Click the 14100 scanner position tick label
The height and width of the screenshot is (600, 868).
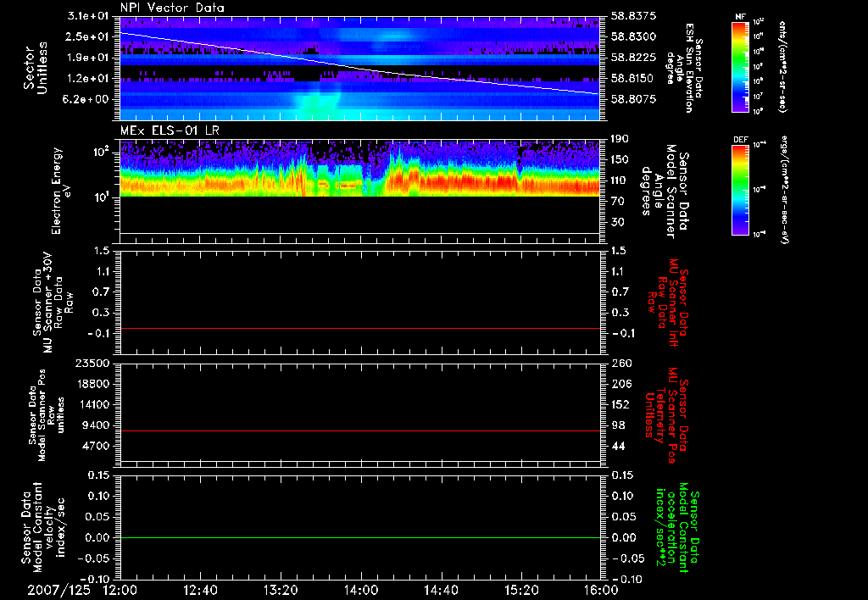(x=92, y=404)
